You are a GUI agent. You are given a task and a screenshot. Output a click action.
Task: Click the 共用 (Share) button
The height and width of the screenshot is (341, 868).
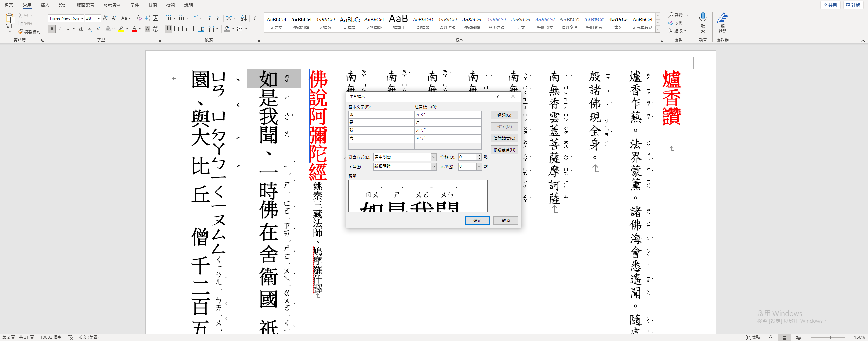pyautogui.click(x=830, y=5)
